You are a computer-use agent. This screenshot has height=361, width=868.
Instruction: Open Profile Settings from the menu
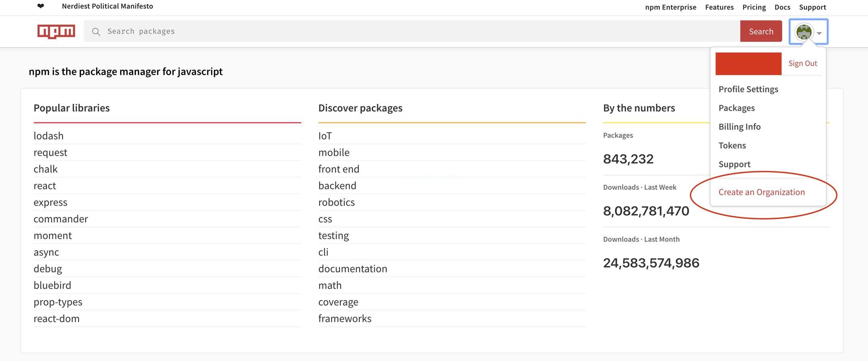coord(748,89)
